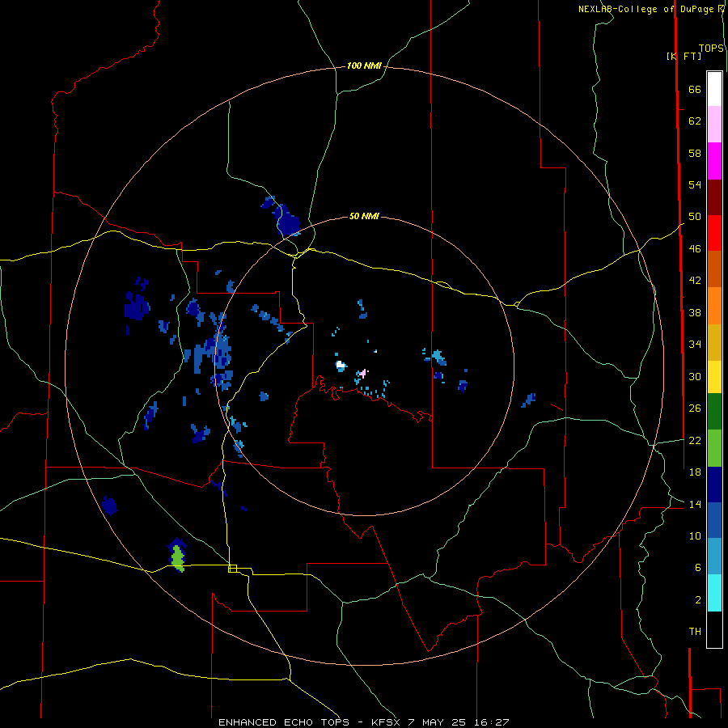Click the white 66 kft legend swatch
Screen dimensions: 728x728
tap(714, 89)
